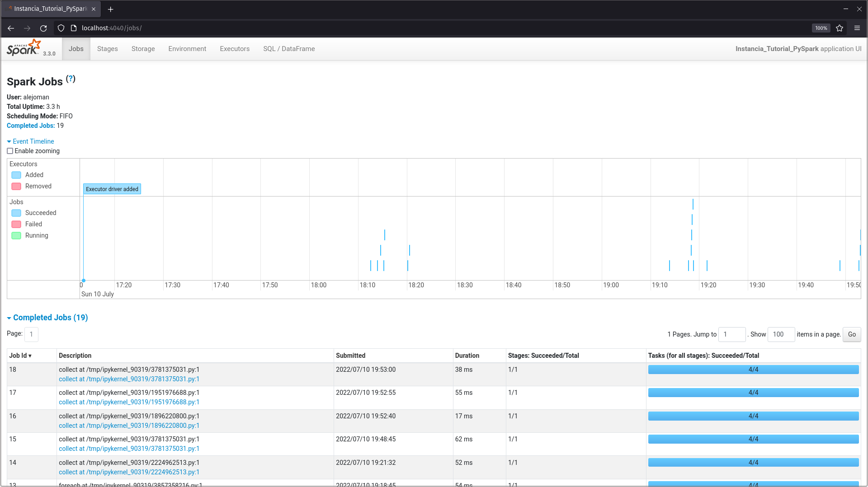This screenshot has width=868, height=487.
Task: Click job 18 tasks 4/4 progress bar
Action: [x=753, y=370]
